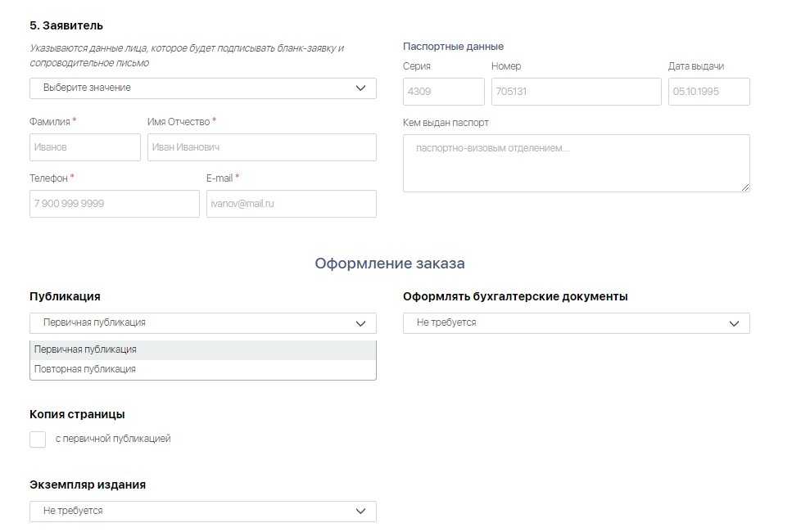Open the applicant 'Выберите значение' dropdown
This screenshot has width=801, height=532.
(x=202, y=88)
